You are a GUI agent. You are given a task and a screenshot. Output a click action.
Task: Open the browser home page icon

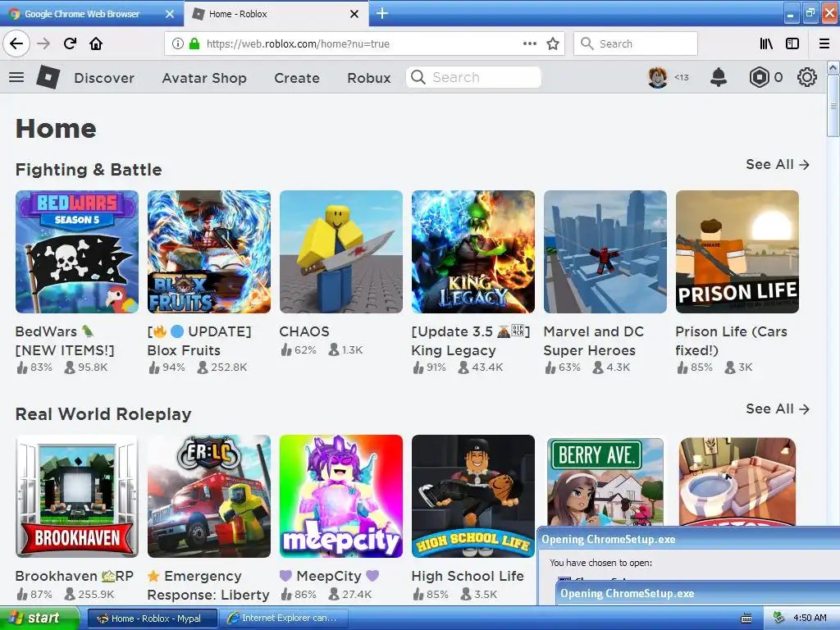pos(96,43)
